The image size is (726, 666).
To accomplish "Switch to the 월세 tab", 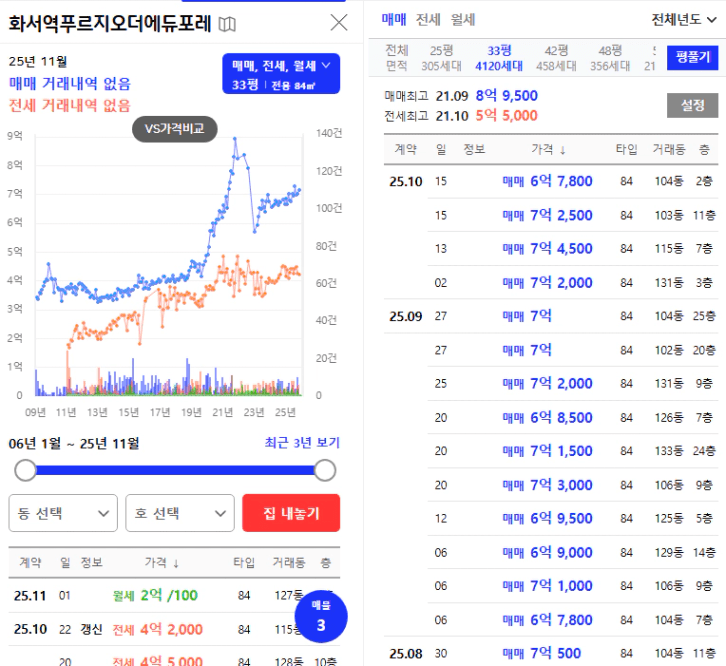I will pos(463,19).
